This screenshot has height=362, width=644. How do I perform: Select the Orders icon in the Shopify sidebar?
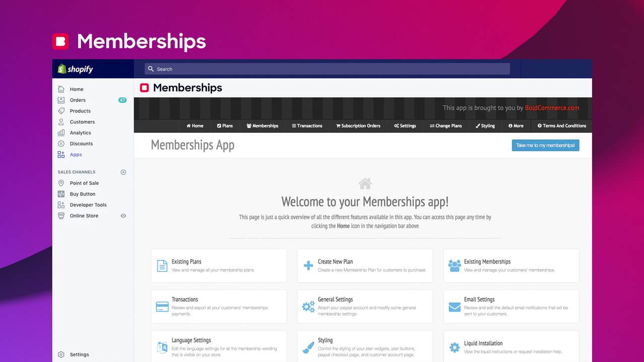[x=61, y=100]
